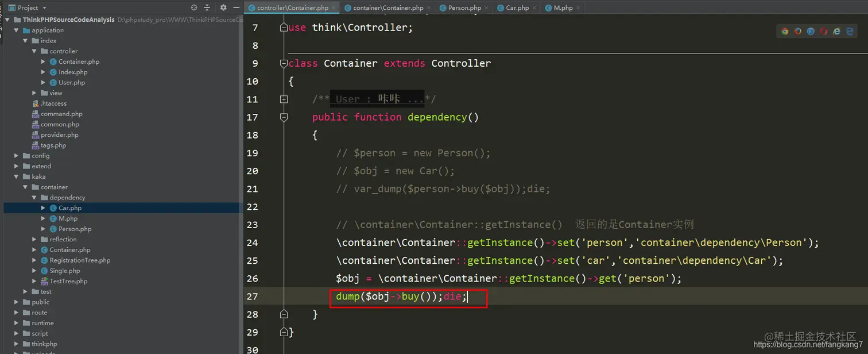Click the $obj variable on line 26
Image resolution: width=868 pixels, height=354 pixels.
click(347, 279)
